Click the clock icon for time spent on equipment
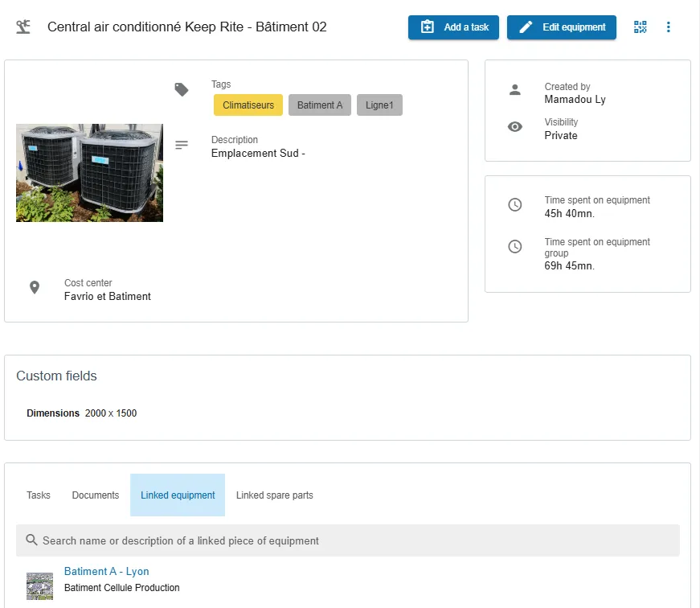Screen dimensions: 700x608 pos(514,204)
